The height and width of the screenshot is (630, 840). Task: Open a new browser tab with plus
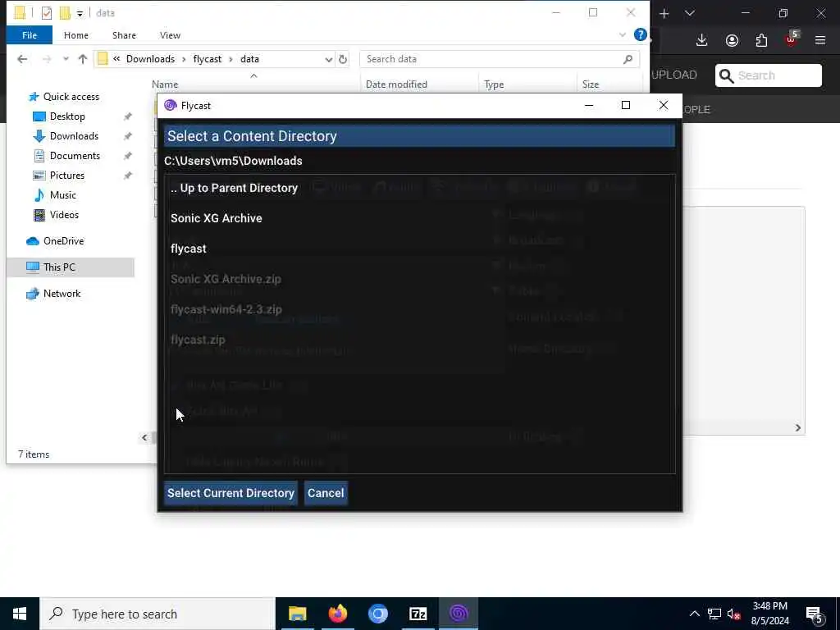point(664,13)
